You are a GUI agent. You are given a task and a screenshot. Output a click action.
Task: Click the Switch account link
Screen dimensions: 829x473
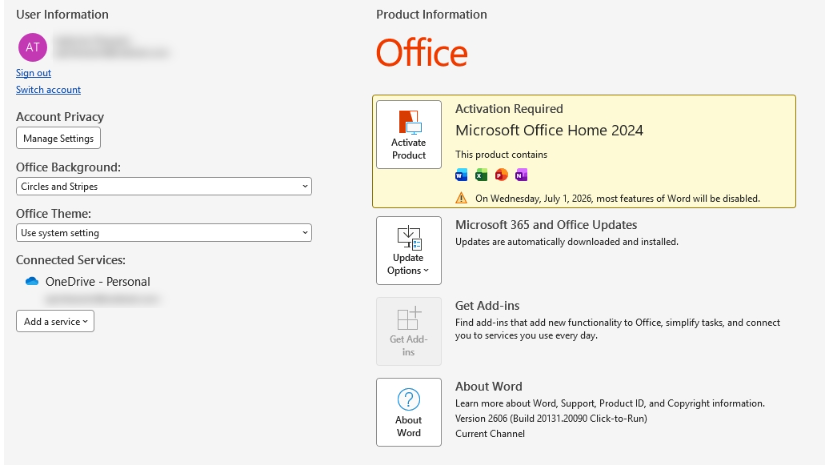[x=48, y=90]
